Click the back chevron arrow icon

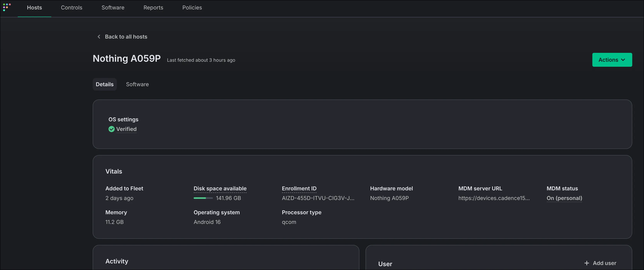click(x=99, y=37)
